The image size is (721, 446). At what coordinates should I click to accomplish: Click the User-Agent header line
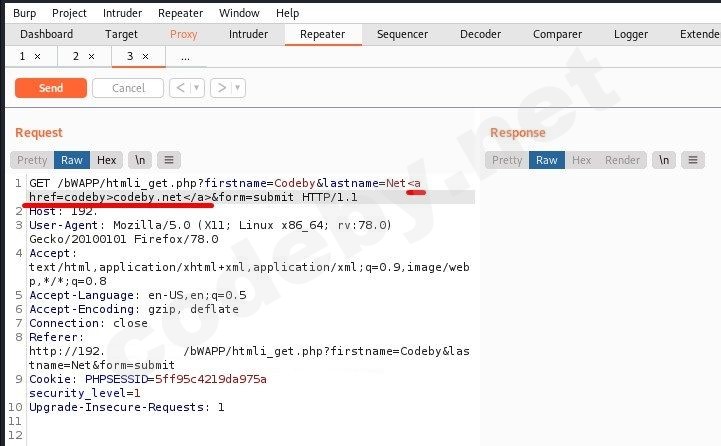coord(210,232)
